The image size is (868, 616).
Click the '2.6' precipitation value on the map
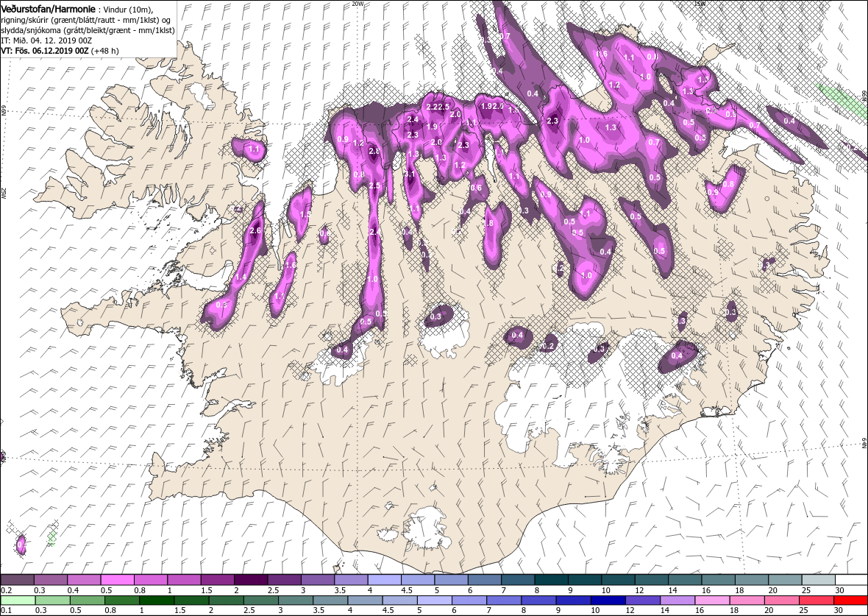255,230
